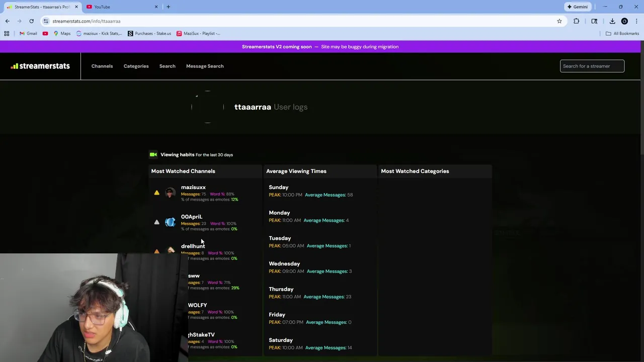Click the Monday heading

(279, 213)
